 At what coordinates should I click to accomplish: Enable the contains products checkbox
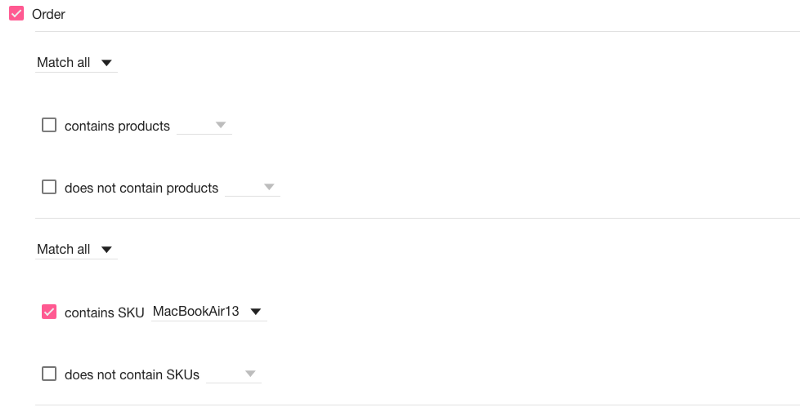point(49,125)
